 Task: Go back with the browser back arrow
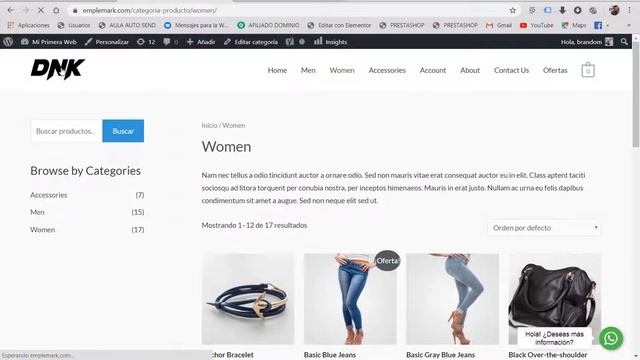(x=11, y=10)
